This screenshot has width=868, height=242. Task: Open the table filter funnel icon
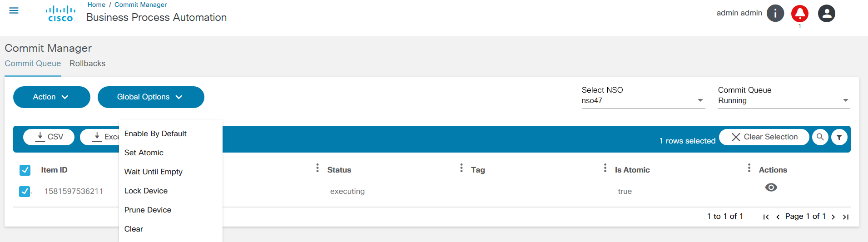tap(839, 137)
